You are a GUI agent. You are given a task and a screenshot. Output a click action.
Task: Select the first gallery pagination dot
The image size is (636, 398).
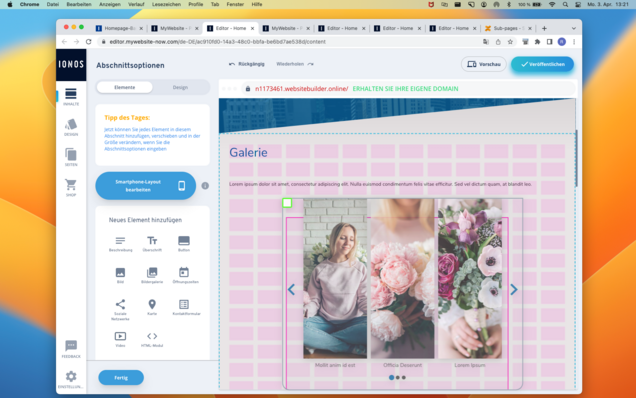pos(391,377)
